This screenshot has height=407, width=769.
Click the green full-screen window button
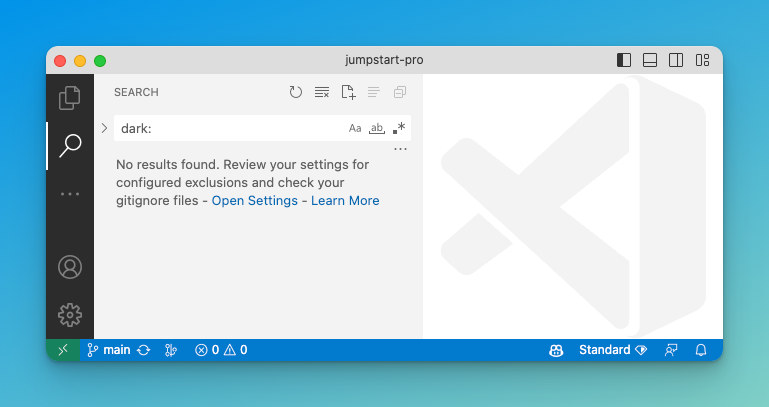(100, 61)
